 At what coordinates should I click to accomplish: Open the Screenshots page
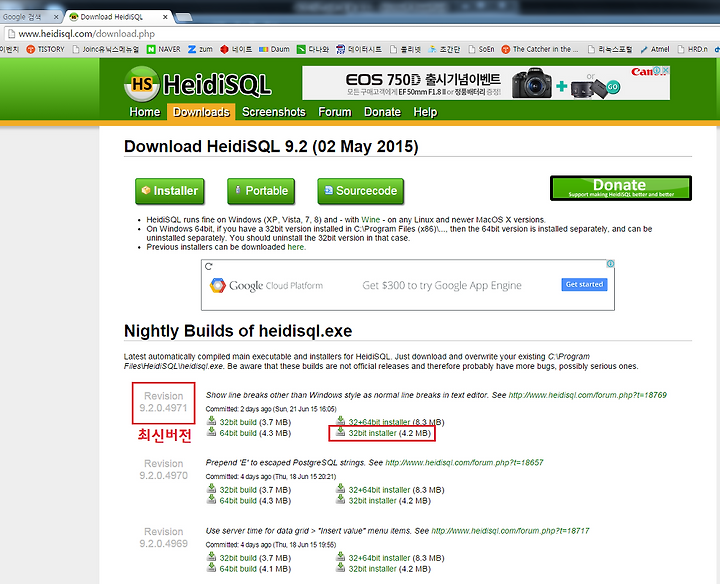pos(274,112)
